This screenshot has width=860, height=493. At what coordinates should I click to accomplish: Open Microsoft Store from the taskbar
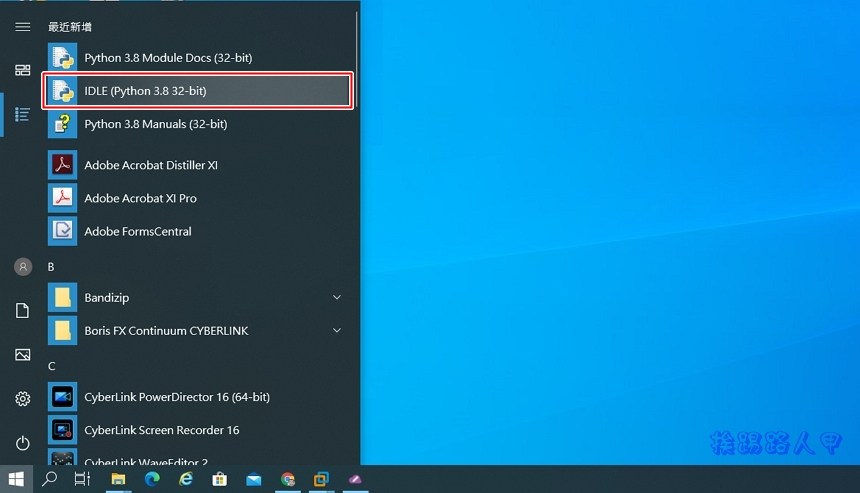click(219, 479)
